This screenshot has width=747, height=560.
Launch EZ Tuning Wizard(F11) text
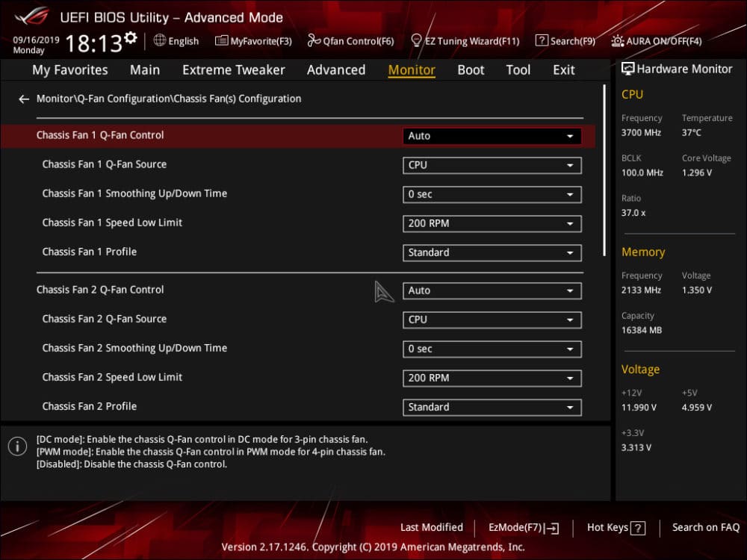click(472, 41)
